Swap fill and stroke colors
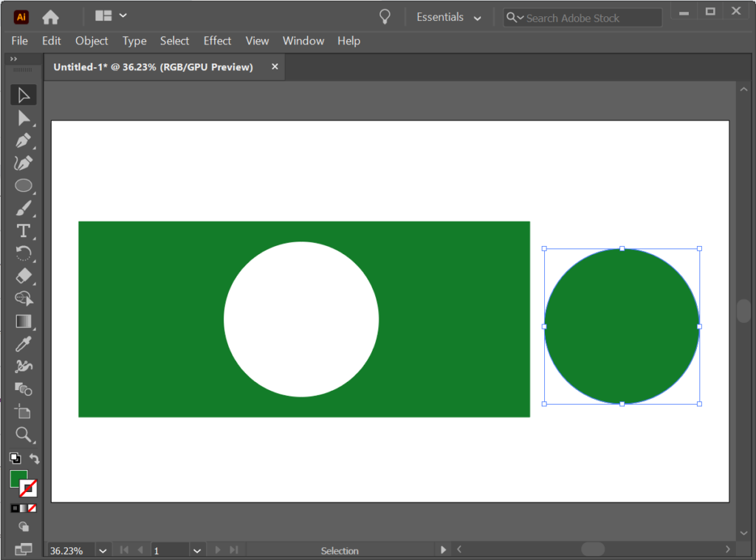Image resolution: width=756 pixels, height=560 pixels. coord(33,458)
